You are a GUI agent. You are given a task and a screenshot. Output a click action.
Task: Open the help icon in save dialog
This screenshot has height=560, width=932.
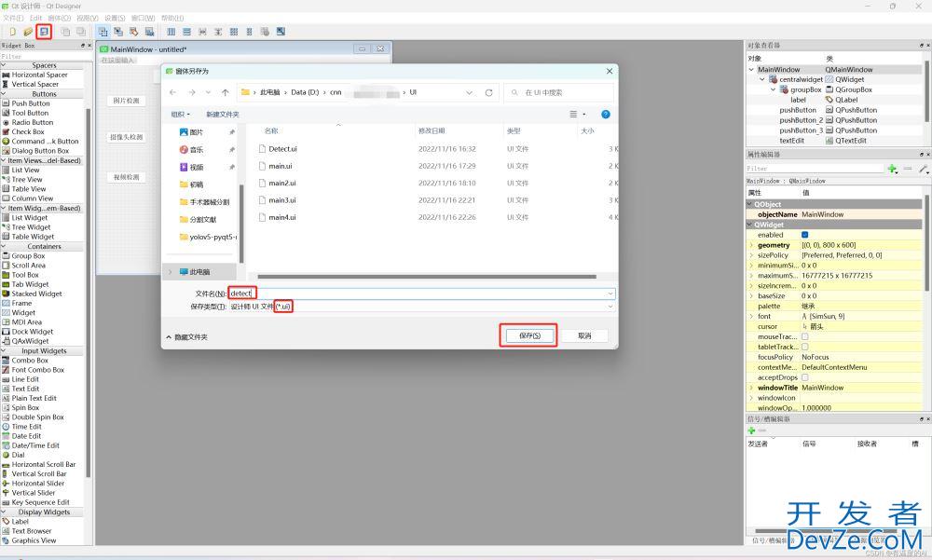[x=605, y=114]
